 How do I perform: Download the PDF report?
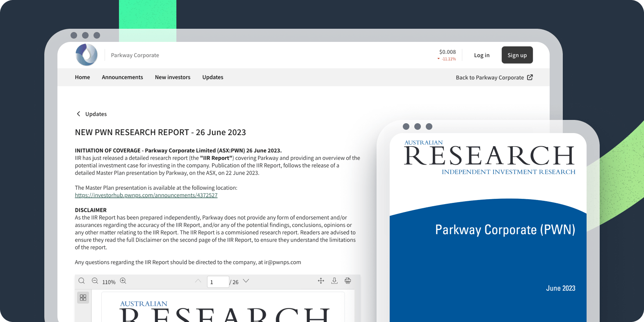(335, 281)
